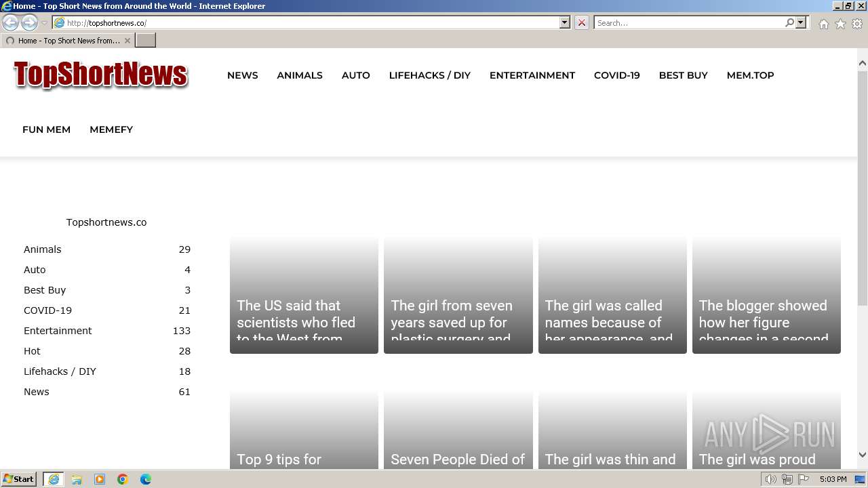Click the Entertainment category in sidebar
The image size is (868, 488).
pos(58,331)
